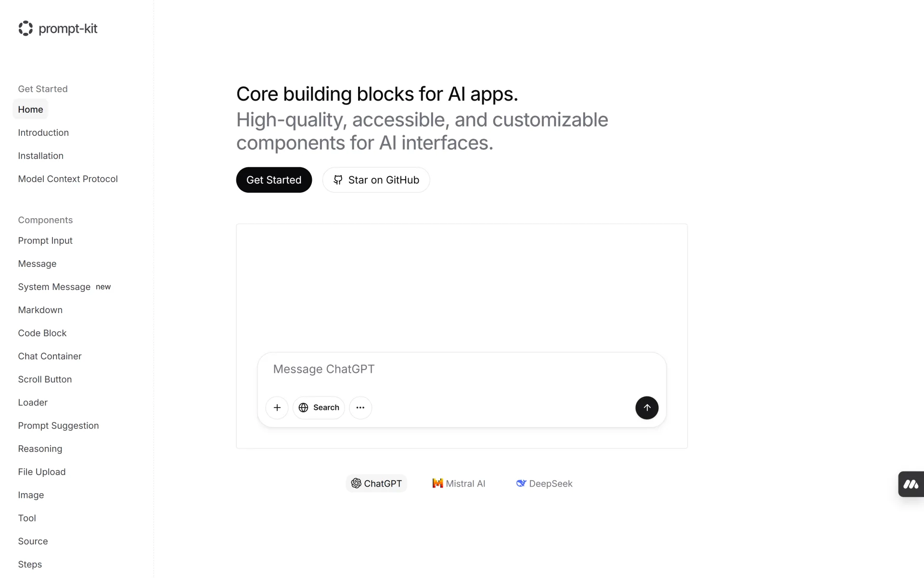The width and height of the screenshot is (924, 578).
Task: Send message with the arrow-up button
Action: tap(647, 407)
